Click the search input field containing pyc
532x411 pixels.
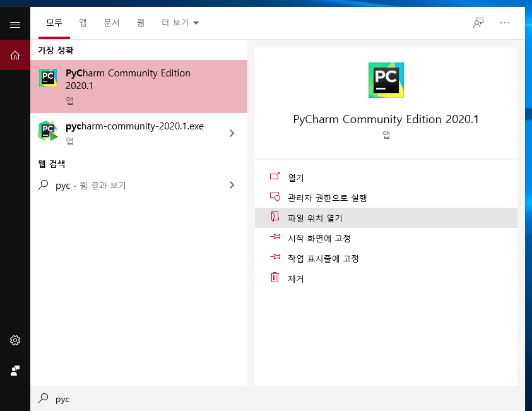(278, 398)
